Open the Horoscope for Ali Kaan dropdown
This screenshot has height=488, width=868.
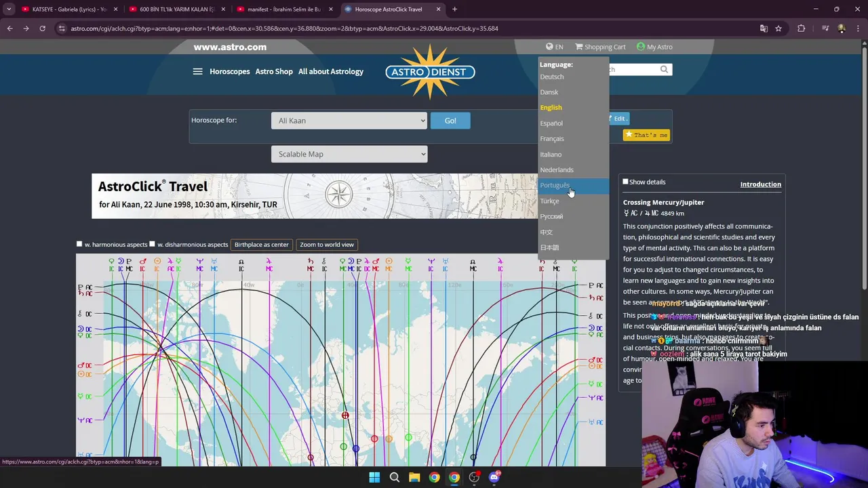[349, 121]
